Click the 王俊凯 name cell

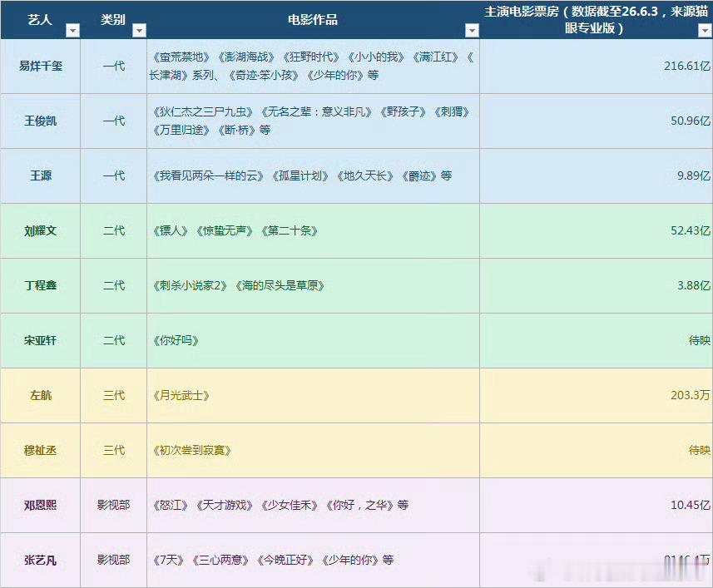click(x=41, y=121)
